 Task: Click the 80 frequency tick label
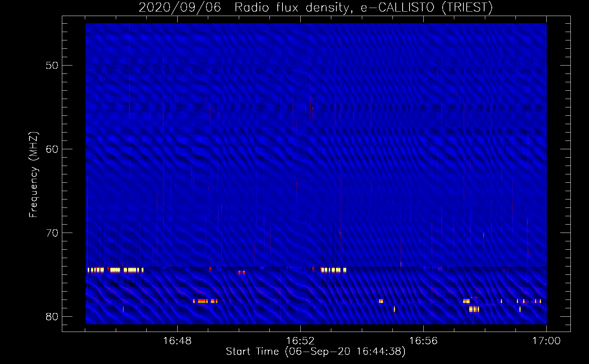point(52,317)
